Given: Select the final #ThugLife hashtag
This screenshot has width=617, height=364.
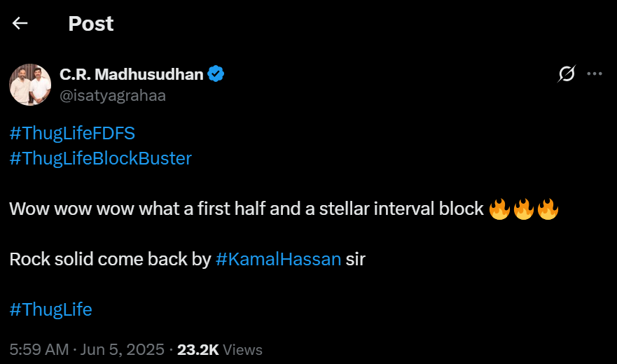Looking at the screenshot, I should [x=51, y=309].
